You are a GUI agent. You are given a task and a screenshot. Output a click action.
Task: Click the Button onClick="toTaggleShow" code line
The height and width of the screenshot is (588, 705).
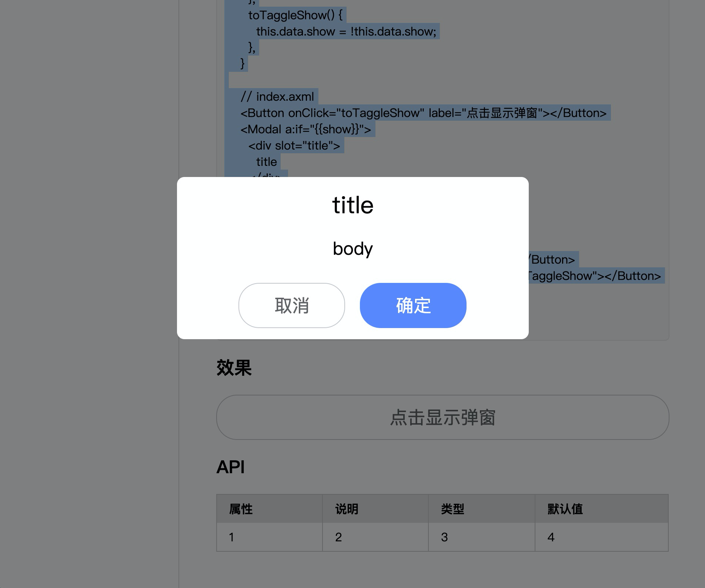424,113
